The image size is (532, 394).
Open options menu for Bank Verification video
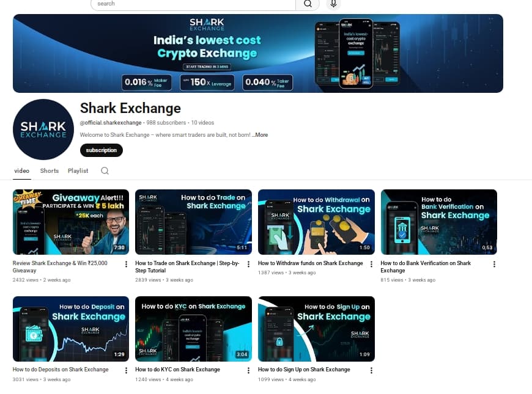(494, 264)
